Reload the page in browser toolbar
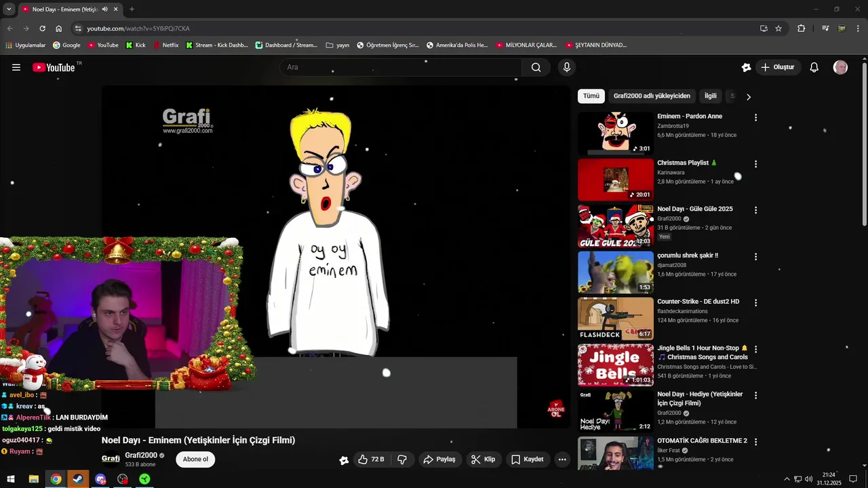The width and height of the screenshot is (868, 488). pyautogui.click(x=42, y=28)
